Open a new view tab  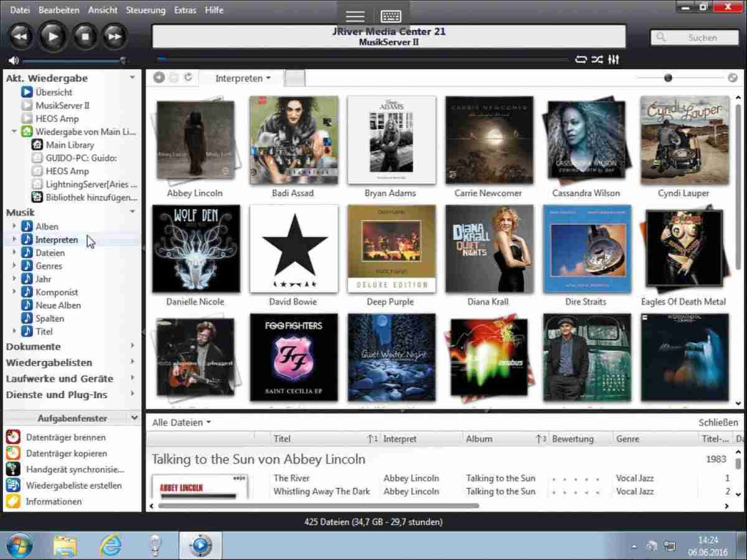(295, 78)
